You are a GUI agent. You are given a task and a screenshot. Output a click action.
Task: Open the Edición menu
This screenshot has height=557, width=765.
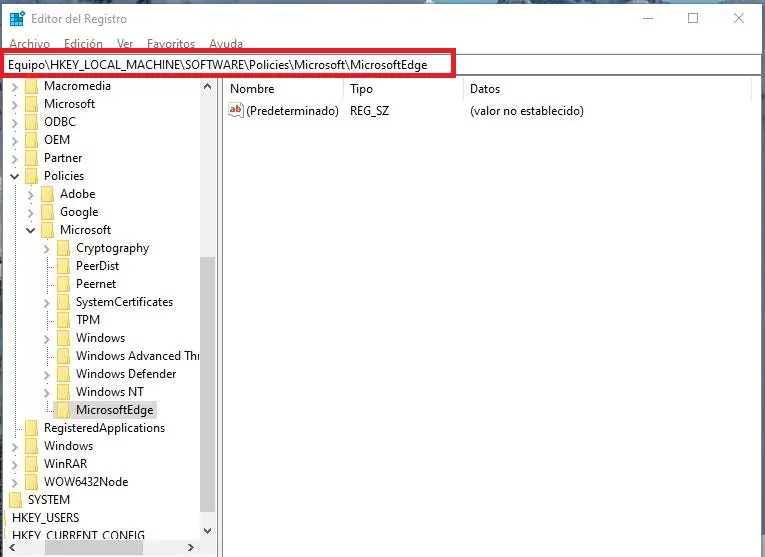pyautogui.click(x=83, y=43)
